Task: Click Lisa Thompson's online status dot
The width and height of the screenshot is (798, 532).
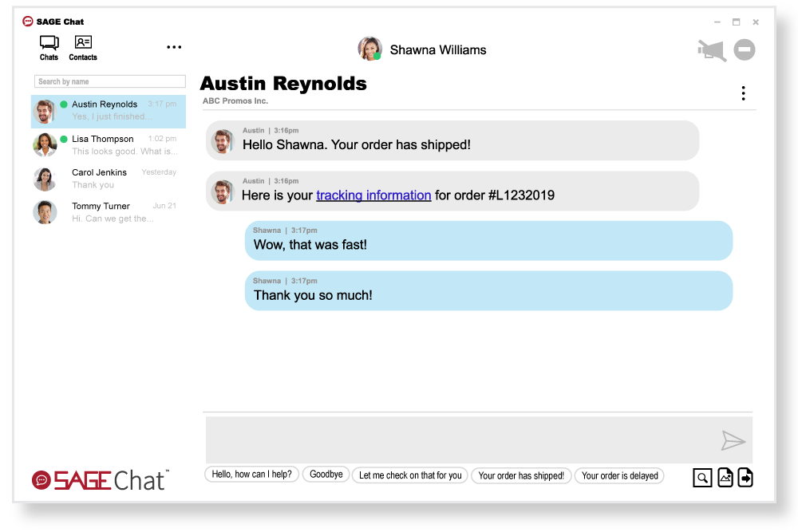Action: pos(64,139)
